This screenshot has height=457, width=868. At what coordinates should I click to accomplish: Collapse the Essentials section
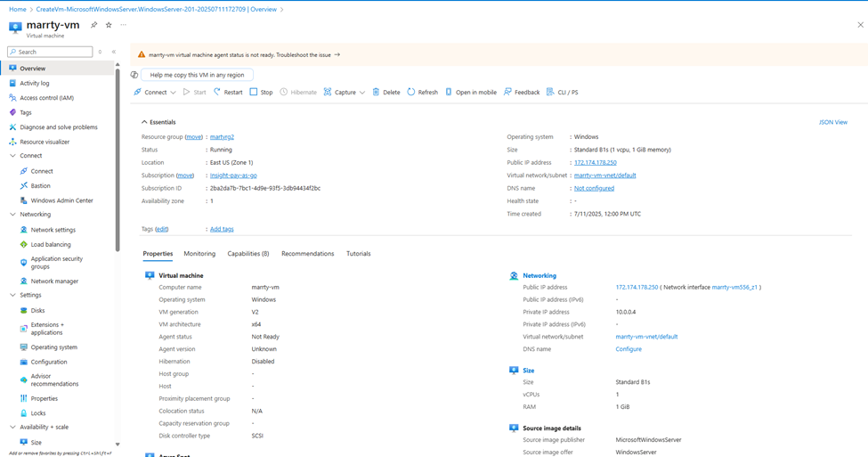145,122
